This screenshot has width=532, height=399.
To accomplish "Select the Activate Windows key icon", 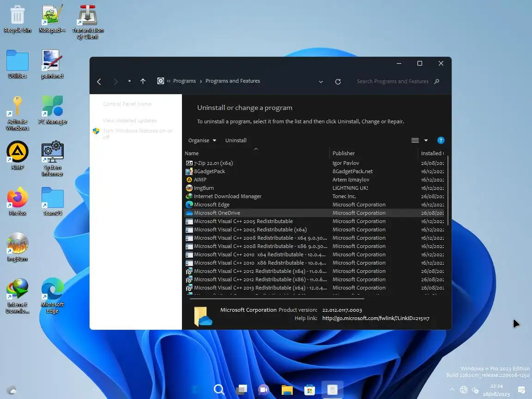I will [17, 113].
